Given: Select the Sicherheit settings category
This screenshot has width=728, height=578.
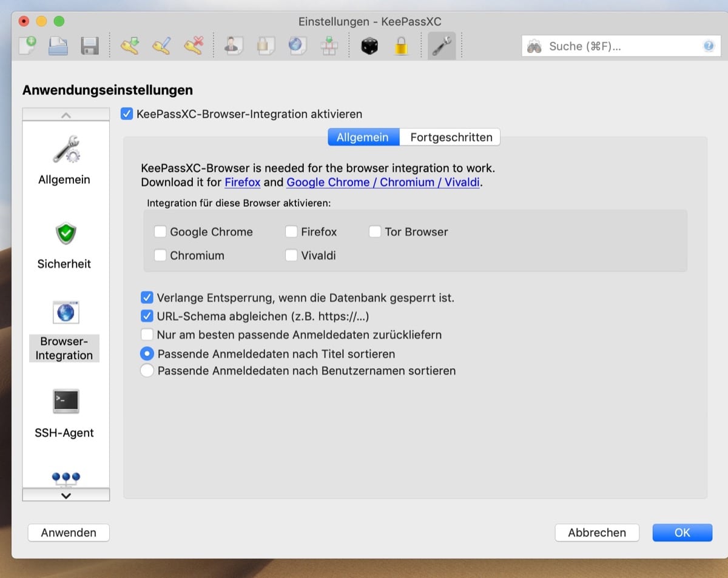Looking at the screenshot, I should [65, 245].
